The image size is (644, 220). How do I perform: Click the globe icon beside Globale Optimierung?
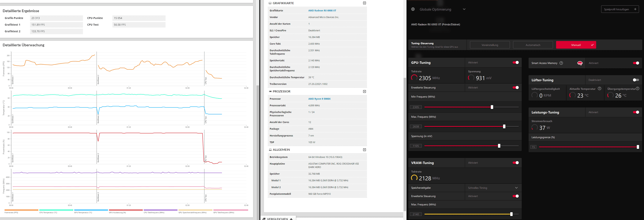413,9
